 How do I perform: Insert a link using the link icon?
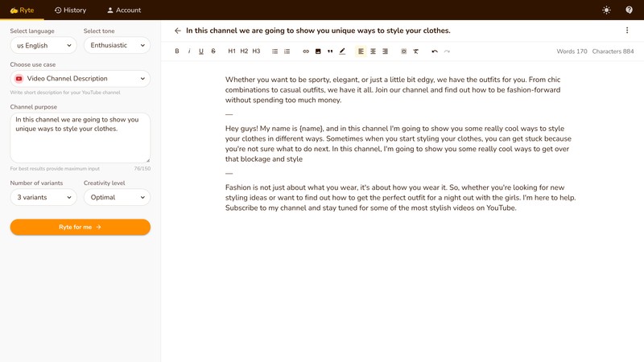tap(306, 51)
